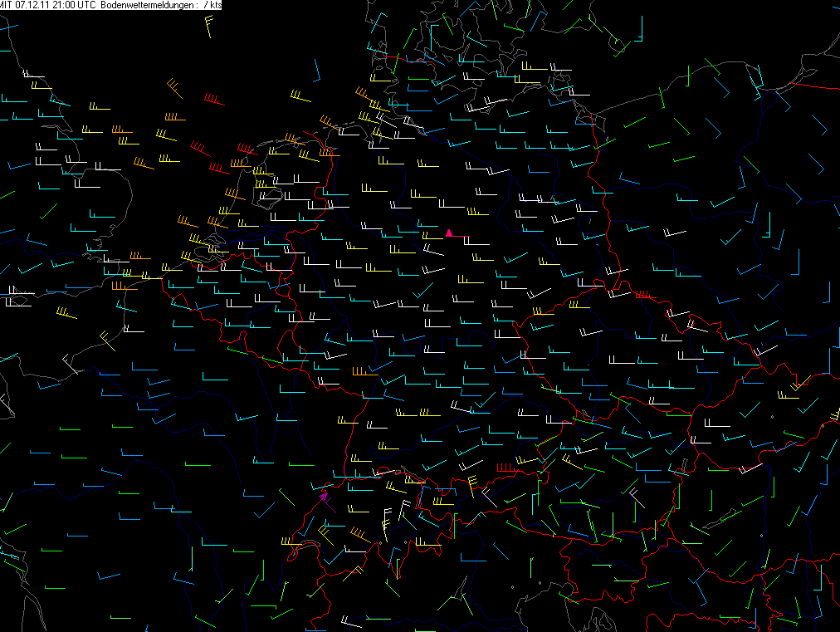Click the magenta triangle wind marker
This screenshot has height=632, width=840.
tap(449, 233)
